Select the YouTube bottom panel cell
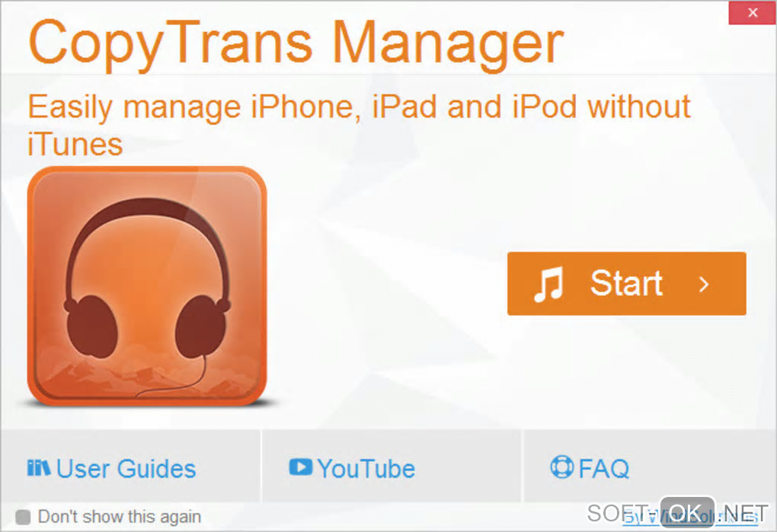 [392, 467]
